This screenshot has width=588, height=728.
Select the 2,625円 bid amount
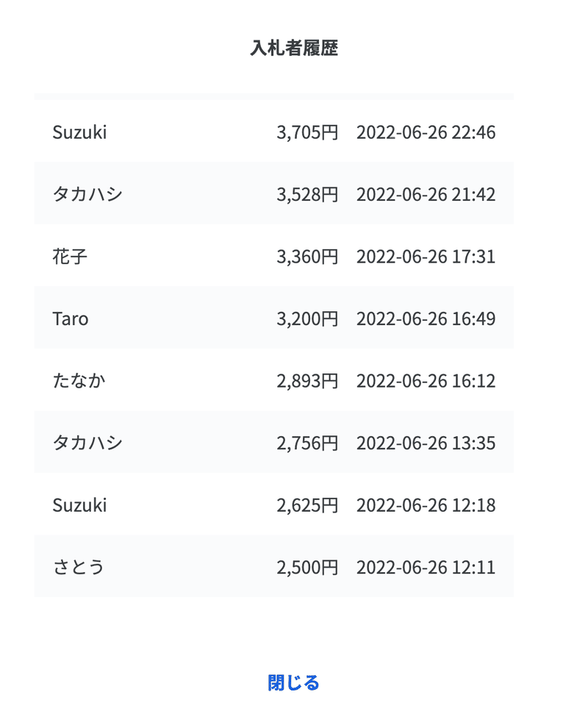307,506
